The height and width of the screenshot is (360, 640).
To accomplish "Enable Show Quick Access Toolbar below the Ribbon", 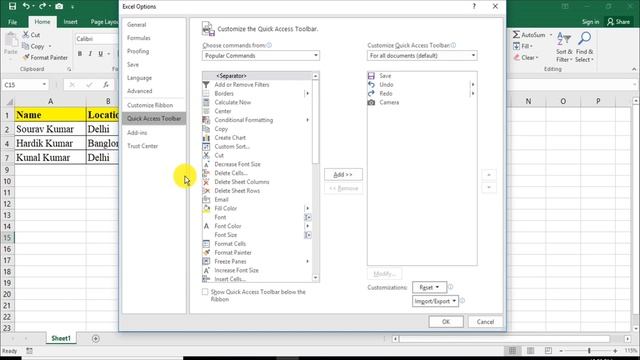I will (x=205, y=292).
